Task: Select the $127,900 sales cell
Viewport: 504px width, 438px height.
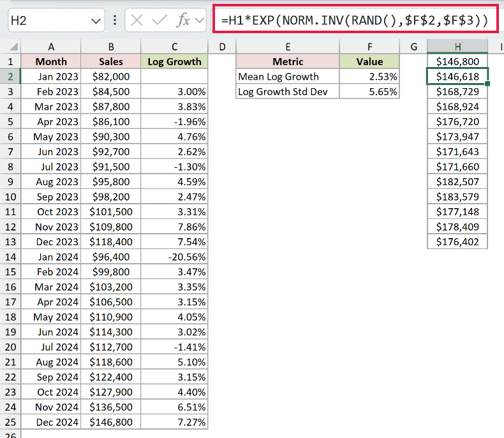Action: [111, 392]
